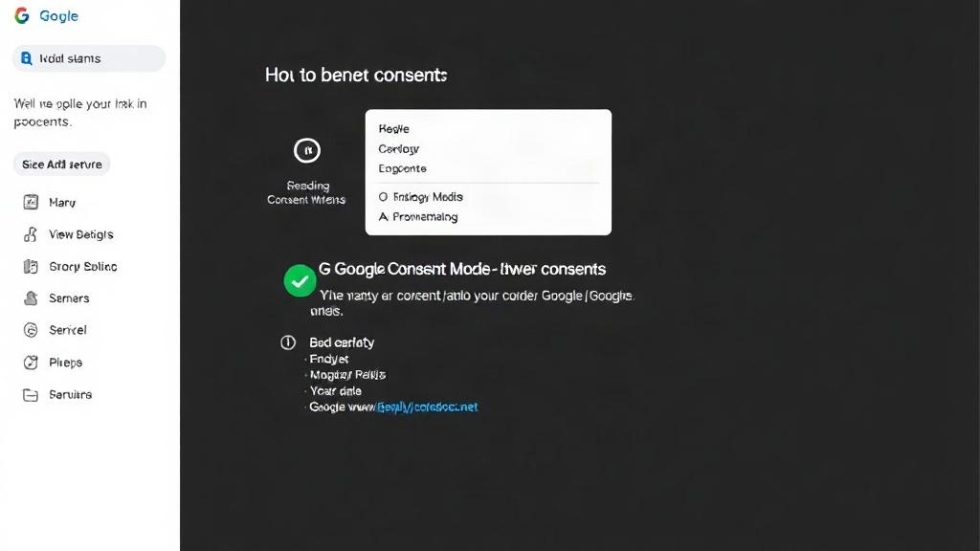Open 'Saruirrs' sidebar item
980x551 pixels.
[70, 395]
